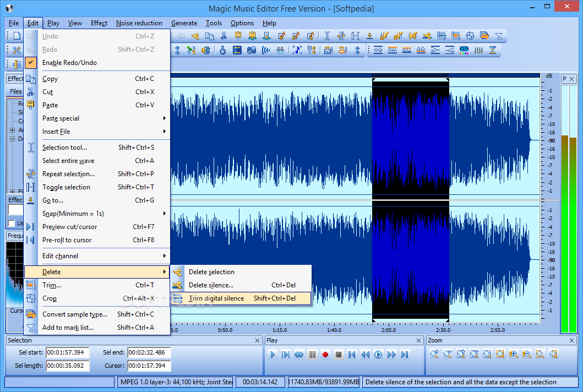Select Trim digital silence menu item
Image resolution: width=583 pixels, height=392 pixels.
tap(216, 298)
